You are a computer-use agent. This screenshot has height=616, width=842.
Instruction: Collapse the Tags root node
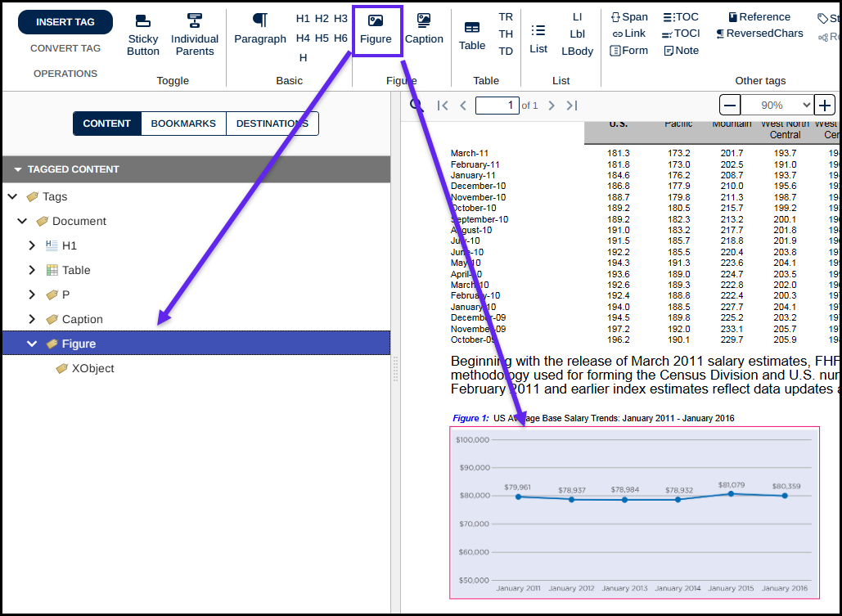coord(12,196)
